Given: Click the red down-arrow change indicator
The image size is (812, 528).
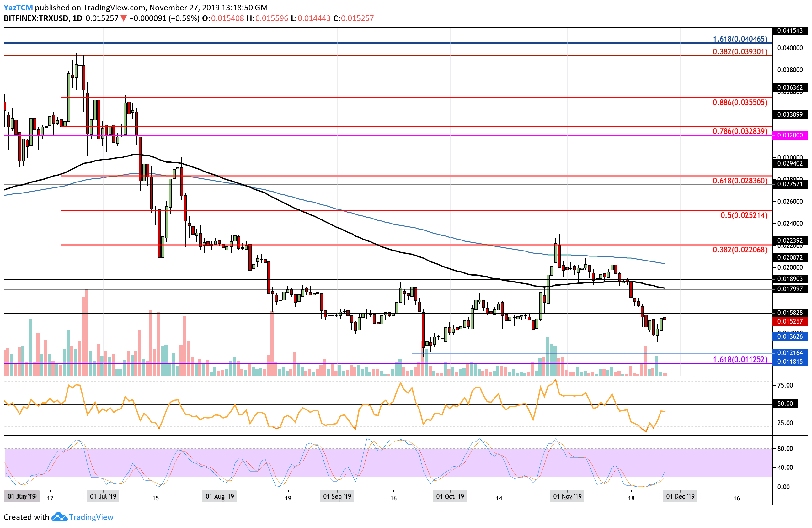Looking at the screenshot, I should pos(124,19).
